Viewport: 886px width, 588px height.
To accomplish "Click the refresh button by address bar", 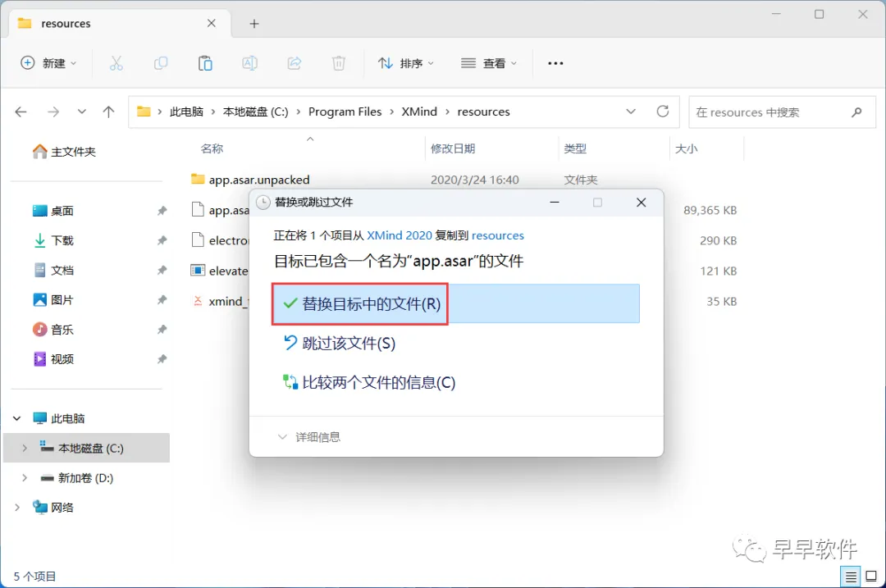I will click(x=663, y=112).
